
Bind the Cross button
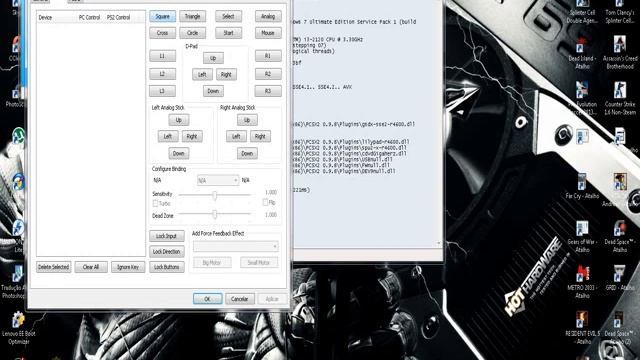162,33
